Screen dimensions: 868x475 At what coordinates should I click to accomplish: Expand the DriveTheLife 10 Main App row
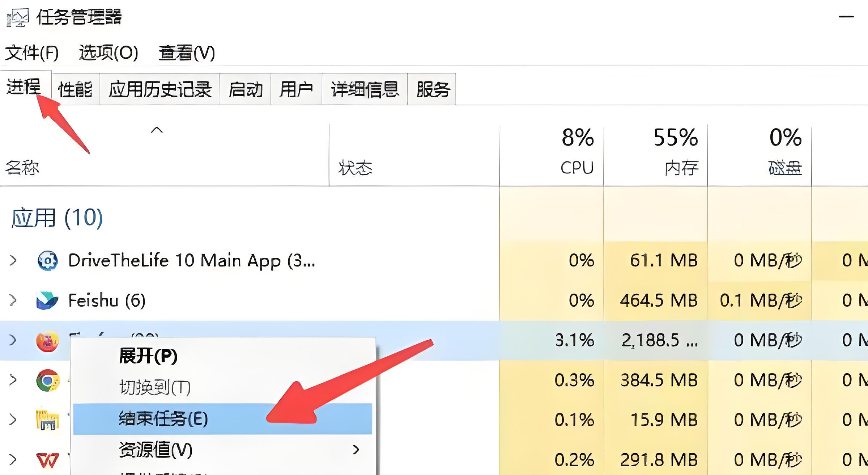pos(13,261)
